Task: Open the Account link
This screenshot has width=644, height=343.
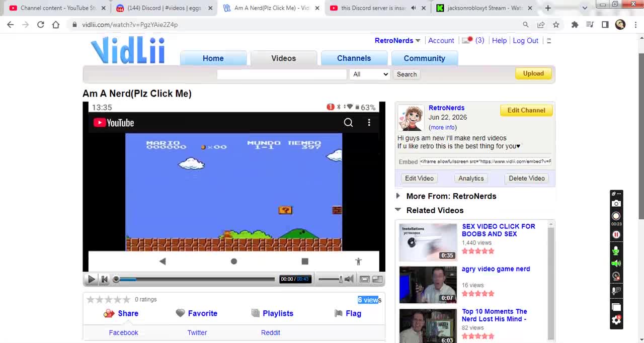Action: (441, 41)
